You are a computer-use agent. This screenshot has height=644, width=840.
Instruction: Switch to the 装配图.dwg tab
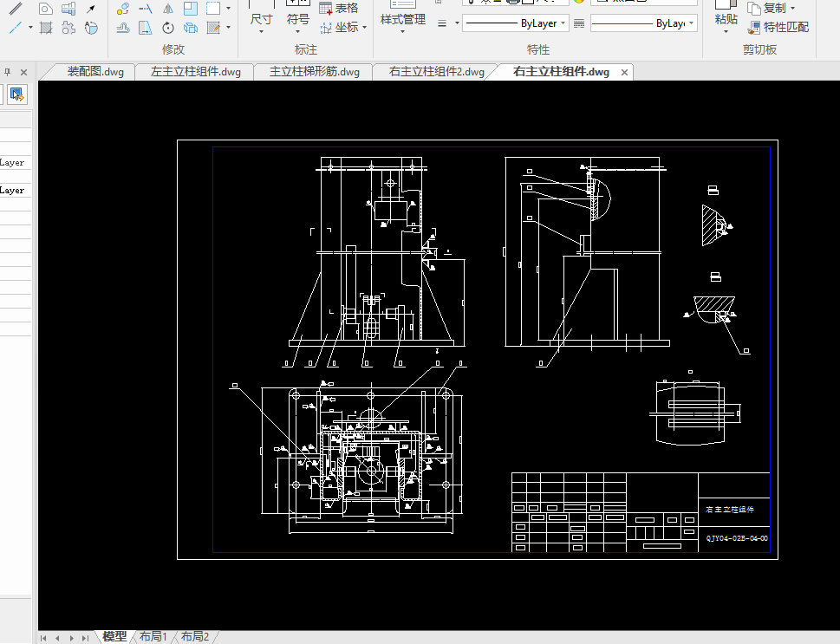(x=94, y=72)
